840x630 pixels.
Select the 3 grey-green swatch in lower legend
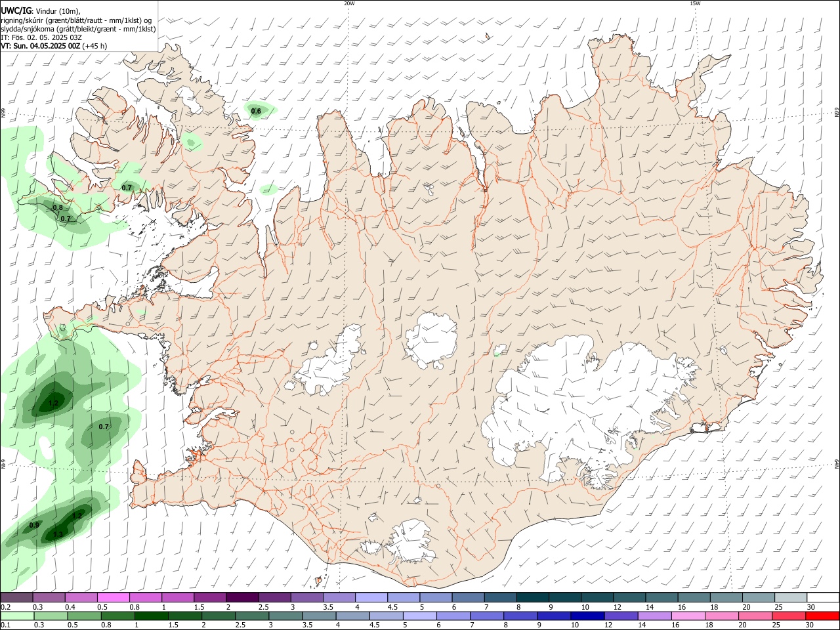point(285,616)
